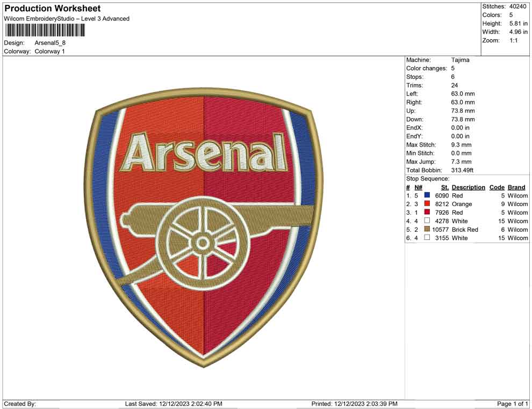Click the height value '5.81 in'

519,24
